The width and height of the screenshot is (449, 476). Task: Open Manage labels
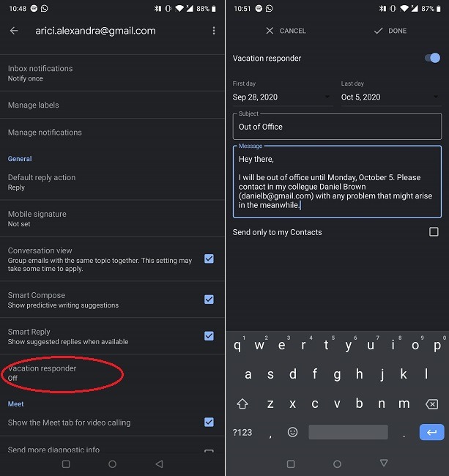[x=112, y=105]
